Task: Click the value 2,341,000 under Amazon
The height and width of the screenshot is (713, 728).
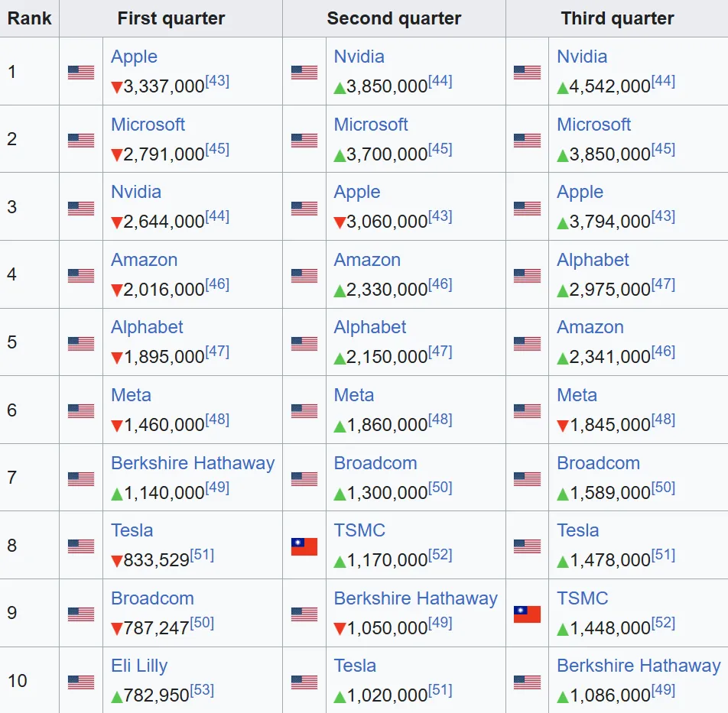Action: 609,357
